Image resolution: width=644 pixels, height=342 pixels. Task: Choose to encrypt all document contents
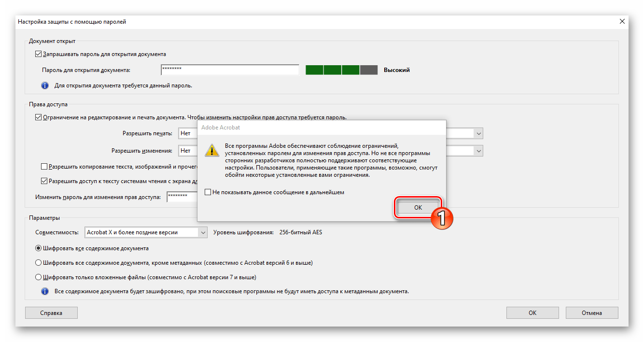[x=38, y=248]
